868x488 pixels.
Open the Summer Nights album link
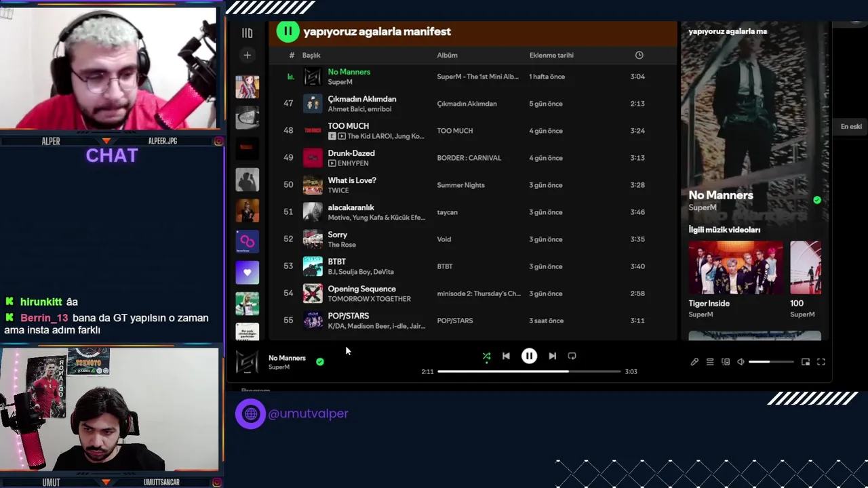pos(461,185)
